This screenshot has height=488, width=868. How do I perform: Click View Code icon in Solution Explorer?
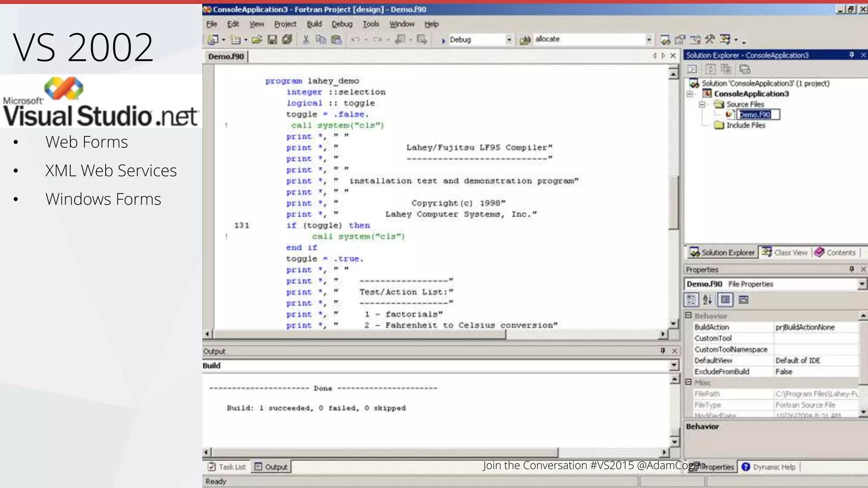pos(692,69)
